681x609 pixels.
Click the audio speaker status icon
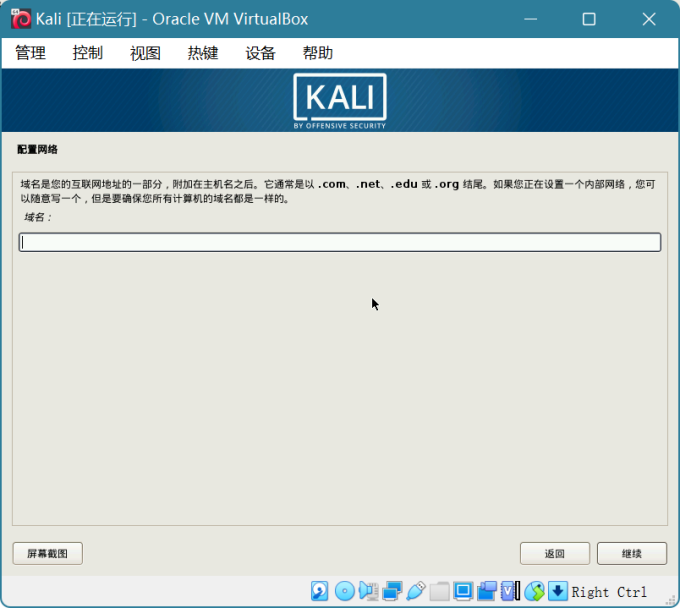368,591
